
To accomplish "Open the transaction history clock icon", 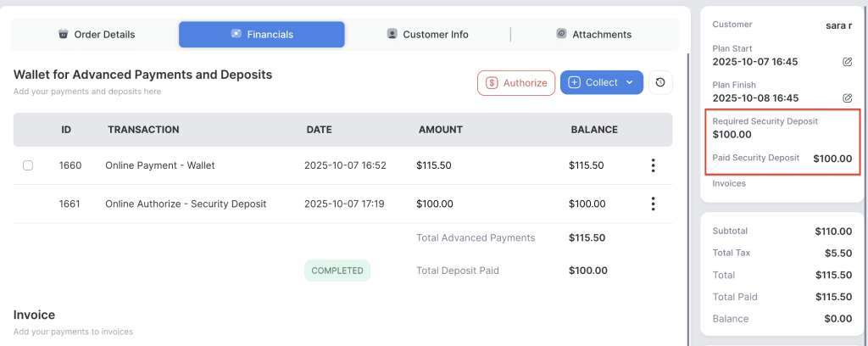I will point(660,82).
